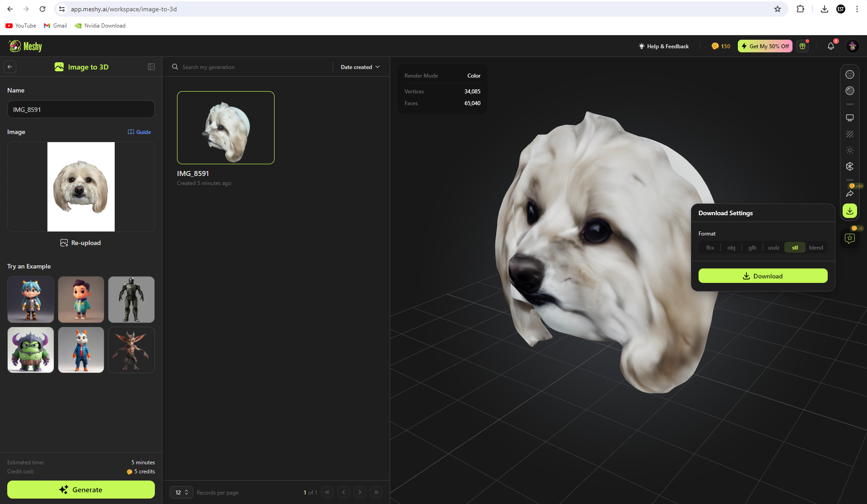Select glb download format
The width and height of the screenshot is (867, 504).
[752, 247]
